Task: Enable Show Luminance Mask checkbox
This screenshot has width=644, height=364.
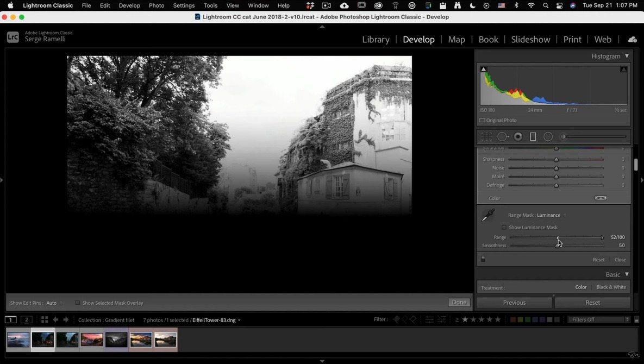Action: [504, 227]
